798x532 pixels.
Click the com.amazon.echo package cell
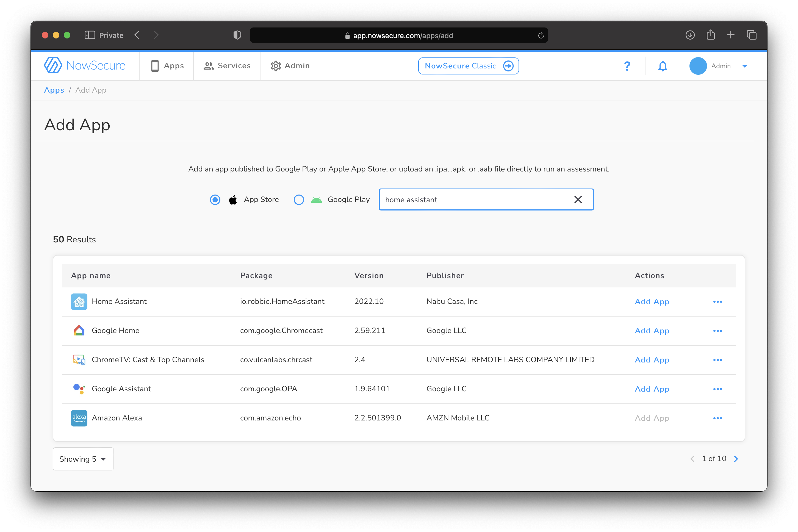click(x=270, y=418)
